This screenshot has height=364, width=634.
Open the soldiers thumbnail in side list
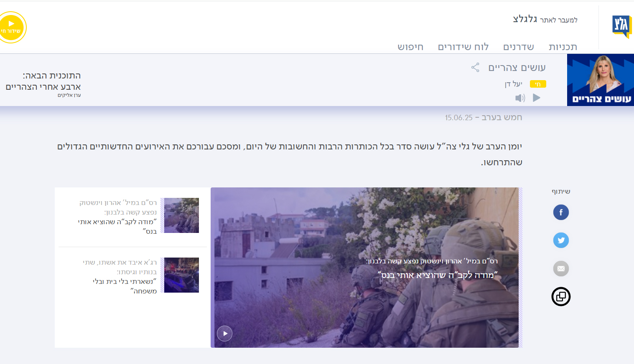pyautogui.click(x=181, y=215)
